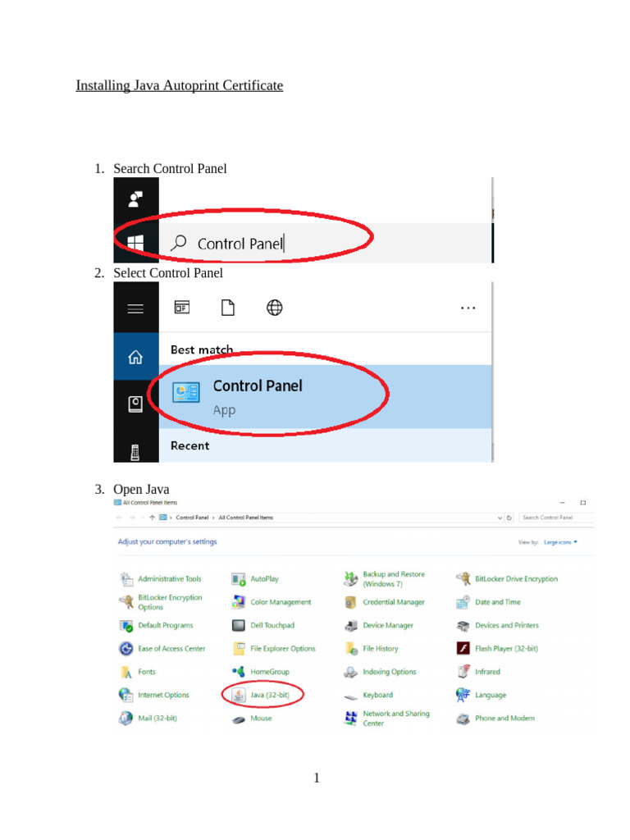Screen dimensions: 630x840
Task: Click the Date and Time icon
Action: point(463,602)
